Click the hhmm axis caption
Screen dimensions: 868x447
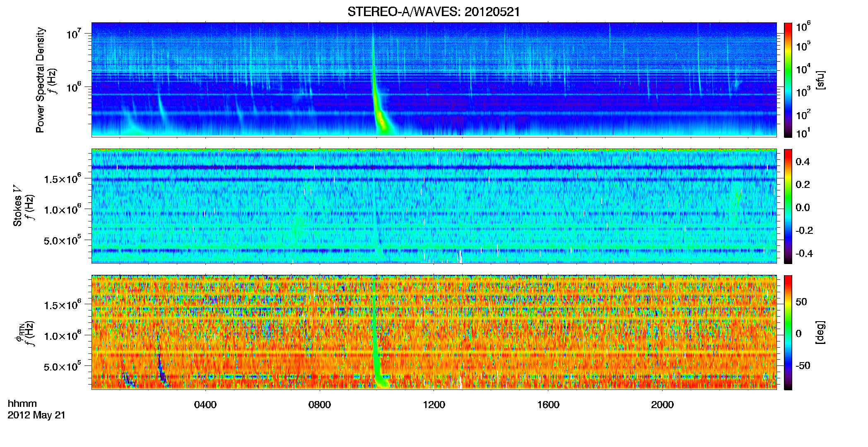click(x=22, y=404)
